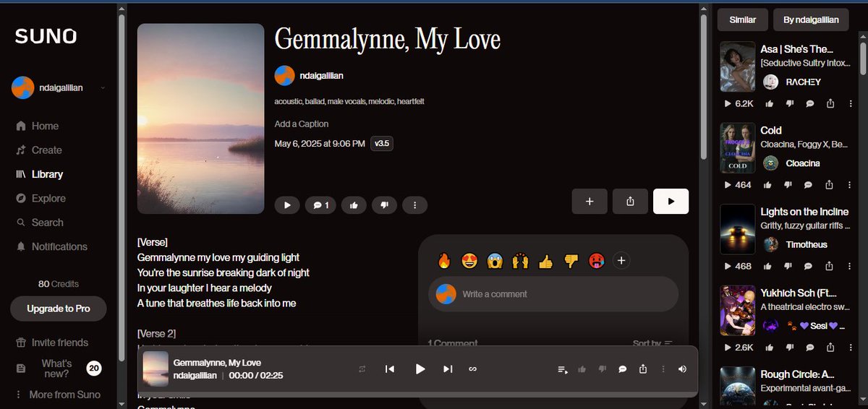React with thumbs up emoji

pyautogui.click(x=545, y=261)
